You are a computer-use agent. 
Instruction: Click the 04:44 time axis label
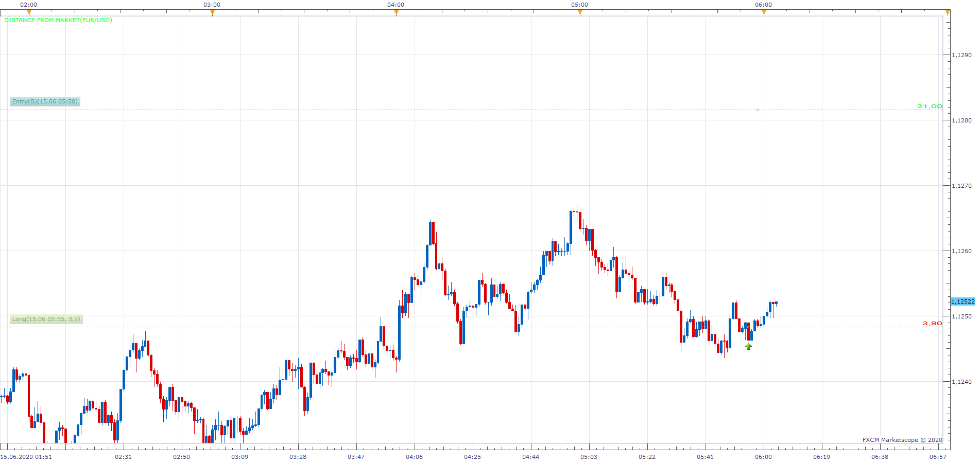pos(530,457)
